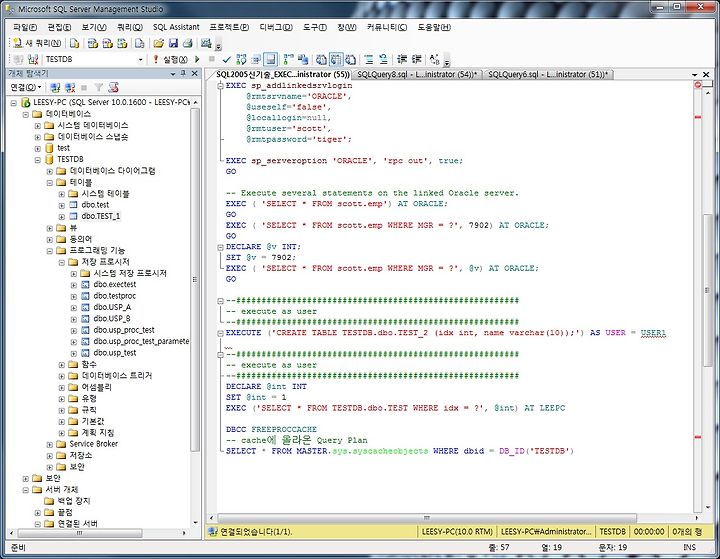Image resolution: width=720 pixels, height=559 pixels.
Task: Click the Save All icon beside the floppy disk icon
Action: tap(187, 43)
